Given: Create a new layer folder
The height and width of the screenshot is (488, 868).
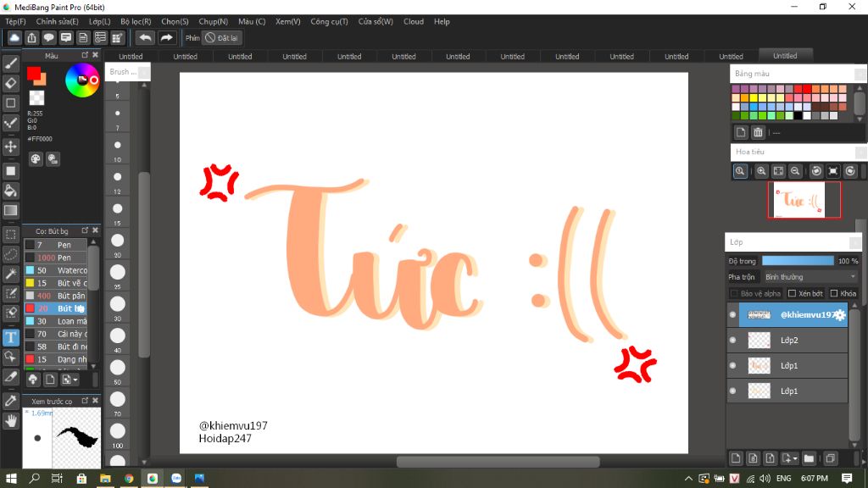Looking at the screenshot, I should pos(809,458).
